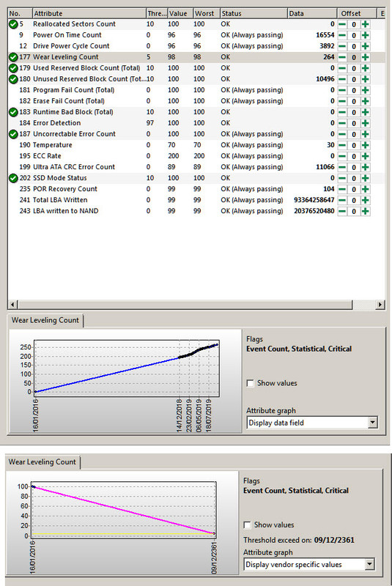
Task: Click minus offset for Reallocated Sectors Count
Action: (x=342, y=24)
